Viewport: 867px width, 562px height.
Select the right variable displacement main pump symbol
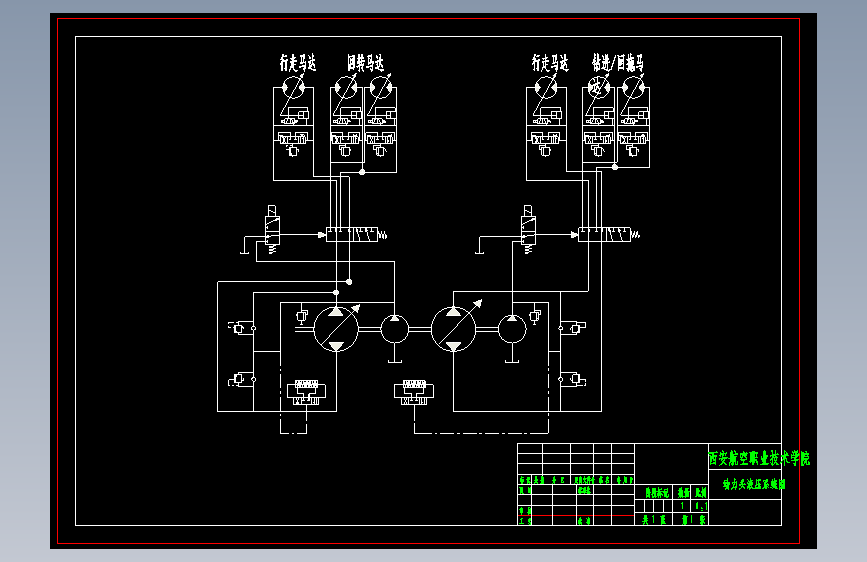point(453,329)
